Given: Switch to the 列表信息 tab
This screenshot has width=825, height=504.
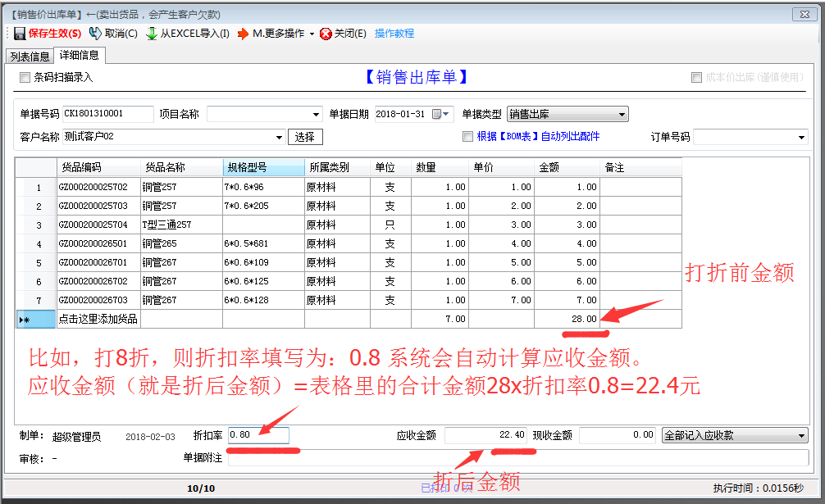Looking at the screenshot, I should [x=29, y=57].
